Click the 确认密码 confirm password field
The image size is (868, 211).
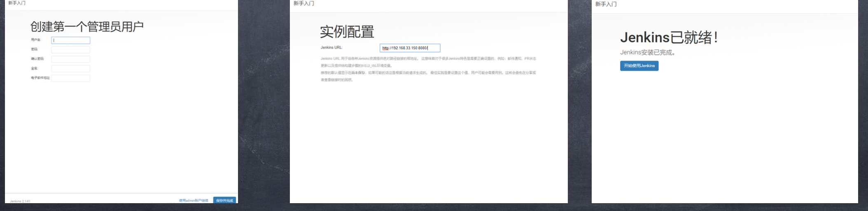(71, 59)
